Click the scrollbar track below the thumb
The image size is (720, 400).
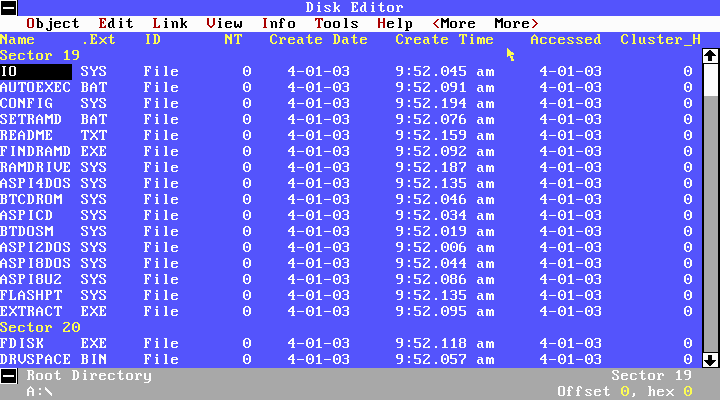pyautogui.click(x=710, y=224)
